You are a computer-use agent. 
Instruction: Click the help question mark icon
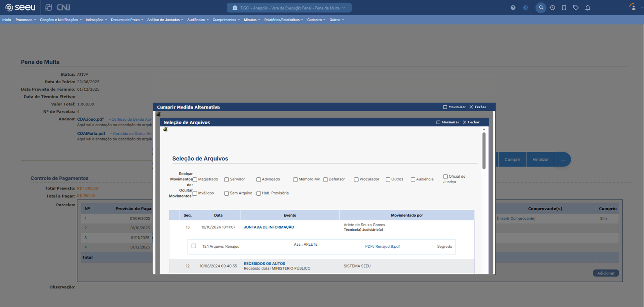click(513, 8)
